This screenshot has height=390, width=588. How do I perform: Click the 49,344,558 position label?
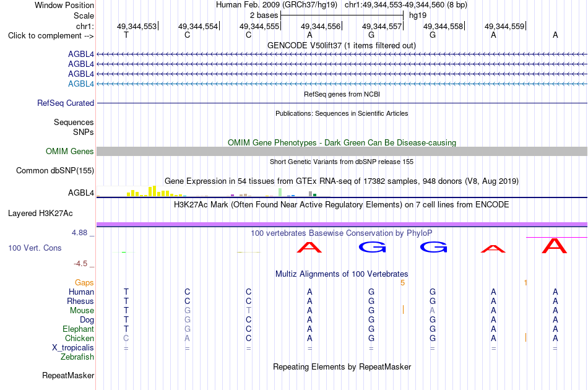pyautogui.click(x=443, y=26)
